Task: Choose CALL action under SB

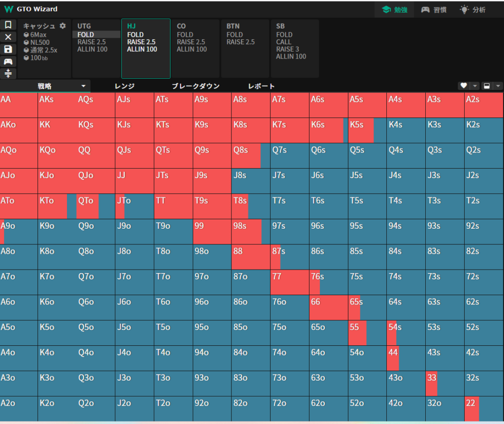Action: click(x=283, y=42)
